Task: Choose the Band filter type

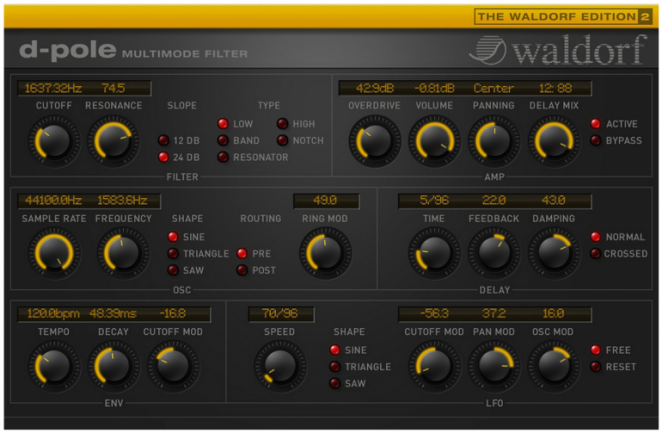Action: [x=224, y=141]
